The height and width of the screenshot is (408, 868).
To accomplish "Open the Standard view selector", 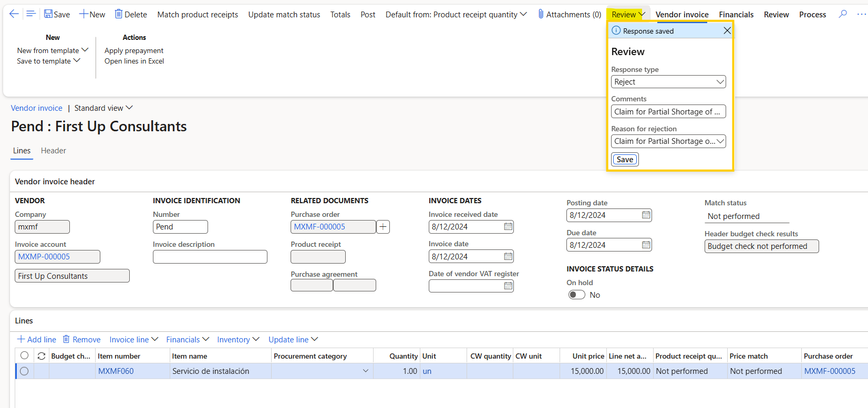I will pyautogui.click(x=104, y=108).
